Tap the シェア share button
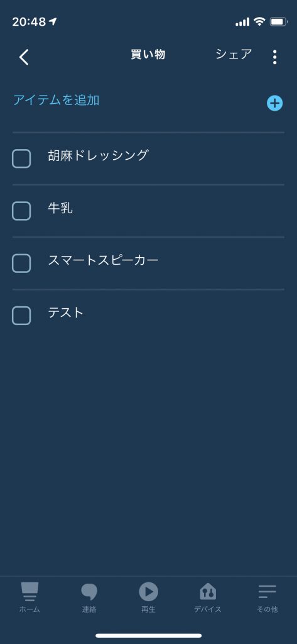The height and width of the screenshot is (644, 297). tap(234, 54)
